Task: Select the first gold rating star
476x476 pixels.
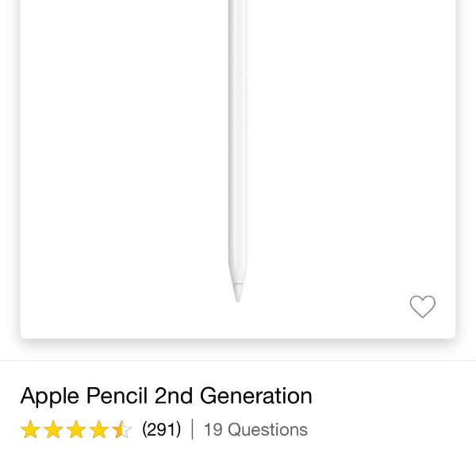Action: (30, 429)
